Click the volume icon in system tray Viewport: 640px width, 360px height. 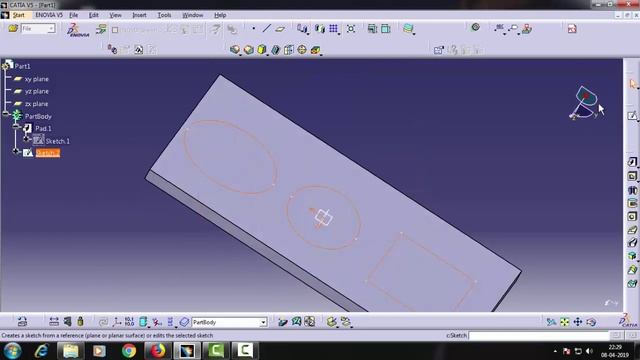(589, 351)
